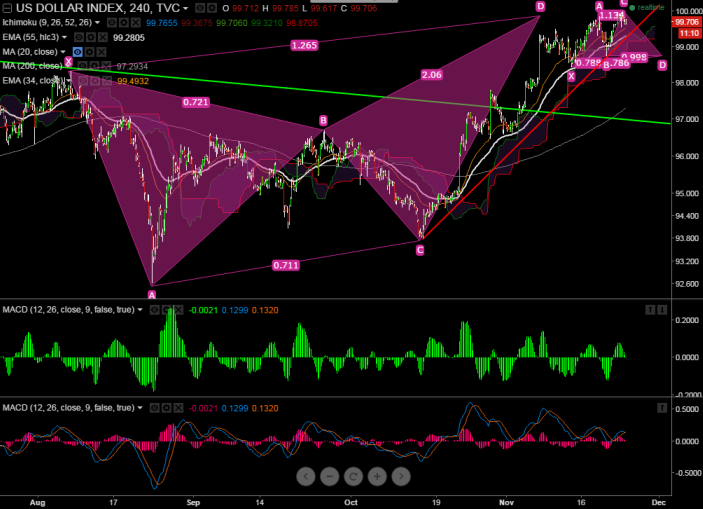Open Ichimoku indicator settings gear
703x509 pixels.
(x=124, y=22)
